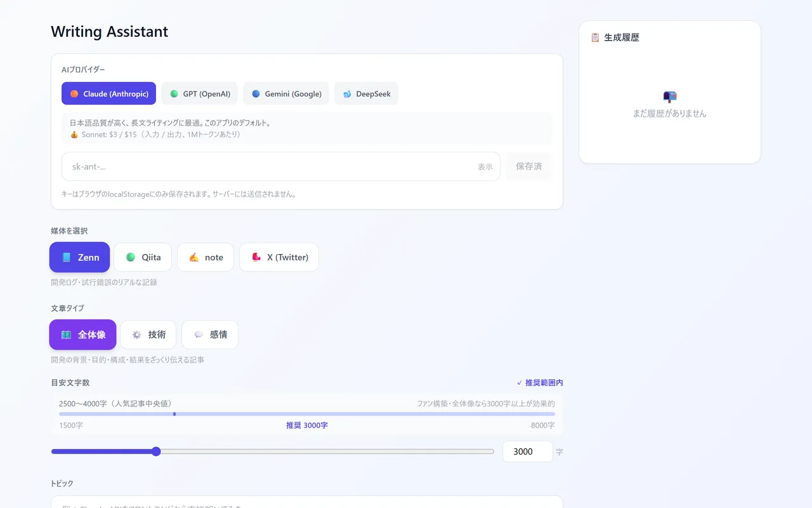812x508 pixels.
Task: Click the トピック section label
Action: [62, 483]
